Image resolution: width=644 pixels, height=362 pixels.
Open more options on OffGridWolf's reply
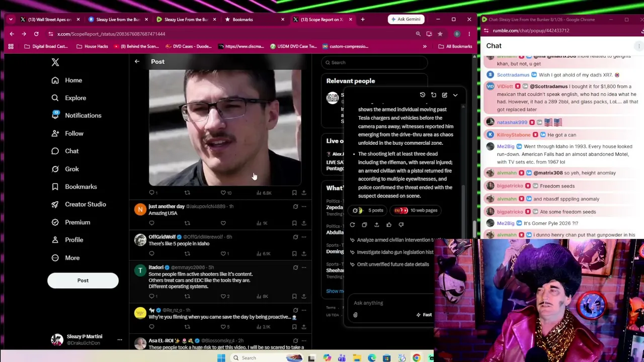[x=304, y=237]
